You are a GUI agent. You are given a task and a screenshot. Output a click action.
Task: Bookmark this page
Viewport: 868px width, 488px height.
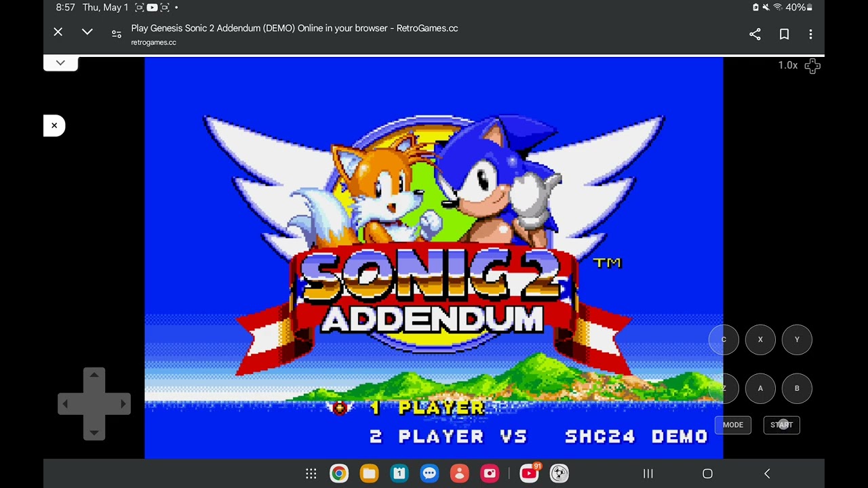(x=784, y=34)
